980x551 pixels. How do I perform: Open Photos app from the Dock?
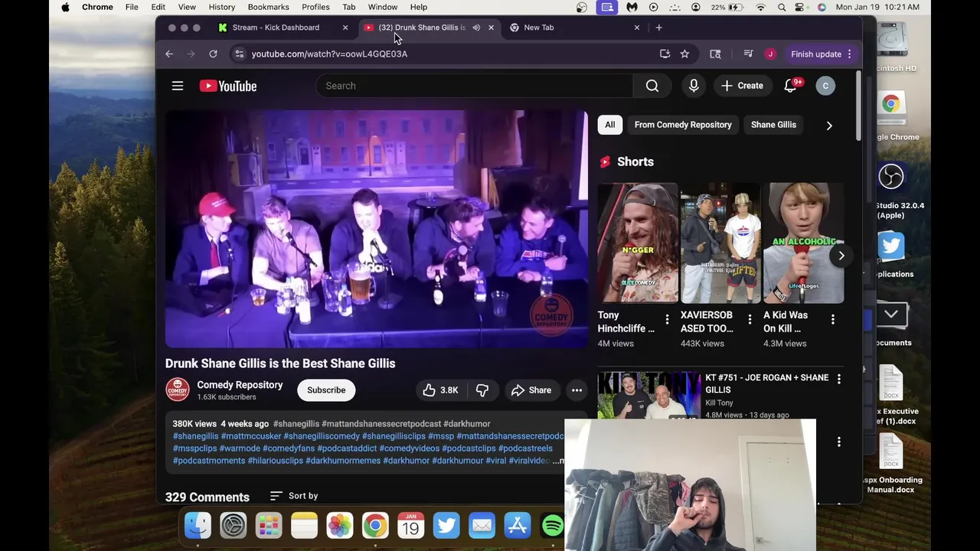click(340, 525)
